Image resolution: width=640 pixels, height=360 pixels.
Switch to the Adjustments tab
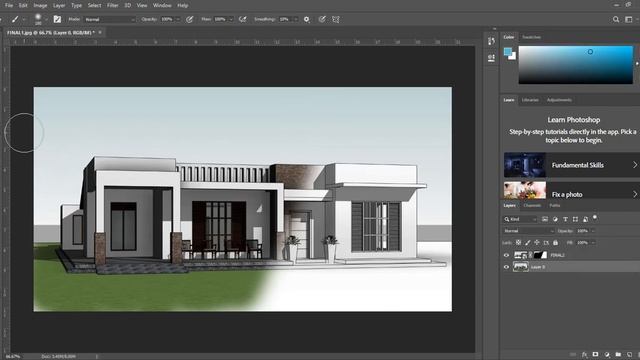[x=559, y=100]
